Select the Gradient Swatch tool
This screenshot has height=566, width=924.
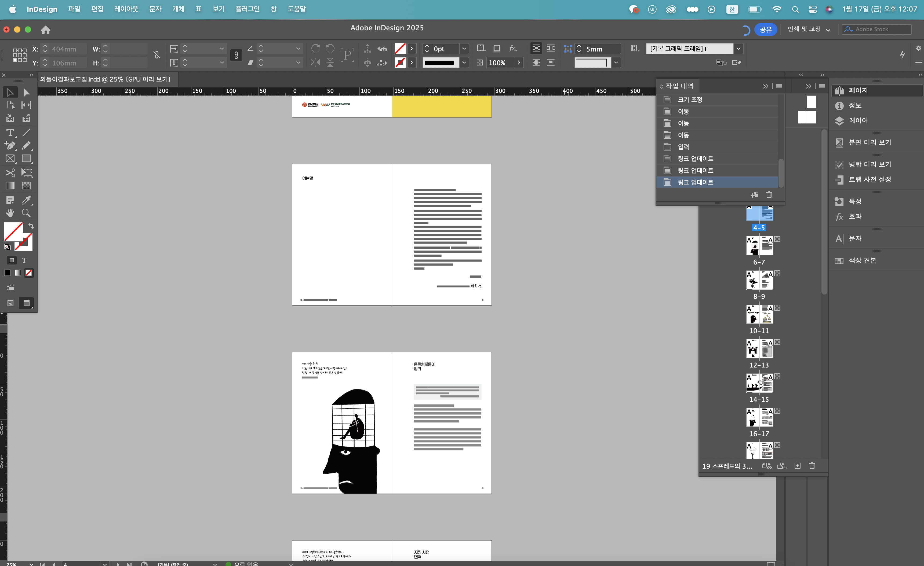pos(10,186)
